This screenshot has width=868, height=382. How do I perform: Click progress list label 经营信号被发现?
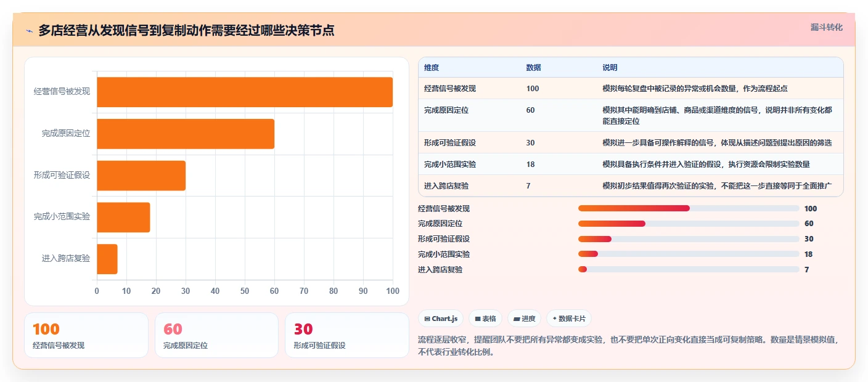click(444, 208)
